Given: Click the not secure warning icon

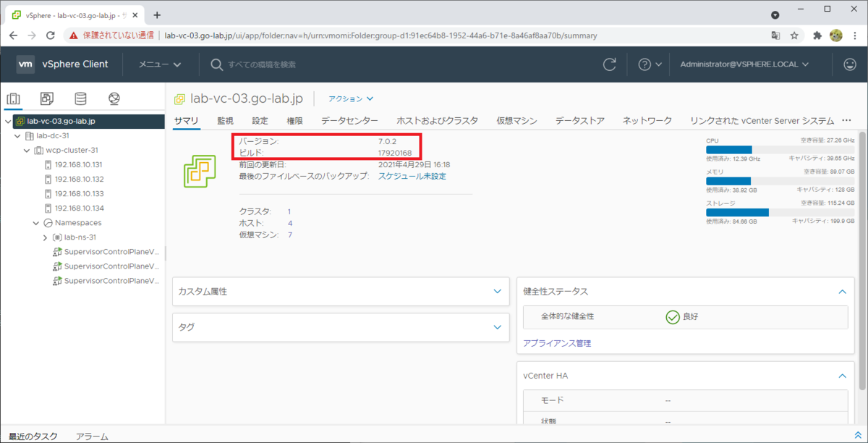Looking at the screenshot, I should click(x=74, y=35).
